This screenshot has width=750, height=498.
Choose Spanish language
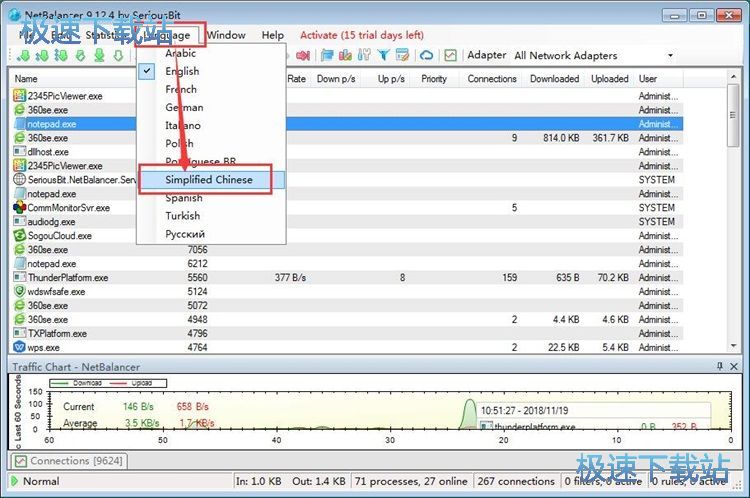[x=210, y=198]
